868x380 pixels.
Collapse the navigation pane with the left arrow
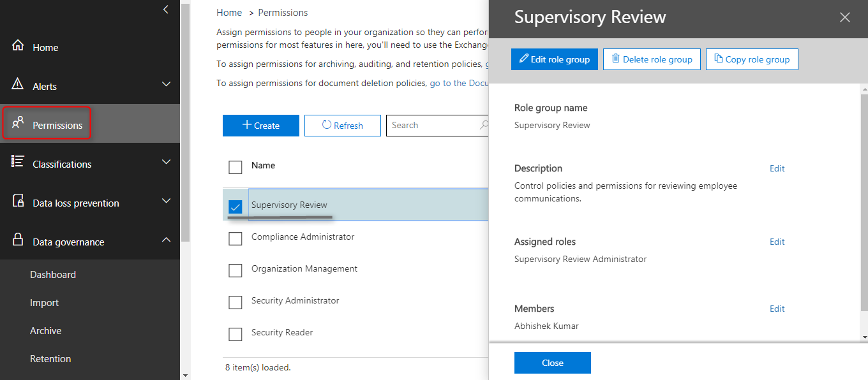pyautogui.click(x=165, y=10)
